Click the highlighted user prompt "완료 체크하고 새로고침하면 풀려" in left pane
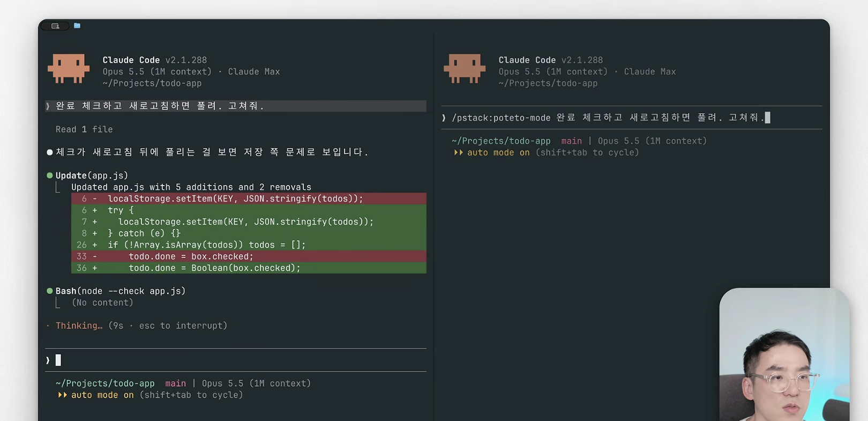 pyautogui.click(x=236, y=106)
